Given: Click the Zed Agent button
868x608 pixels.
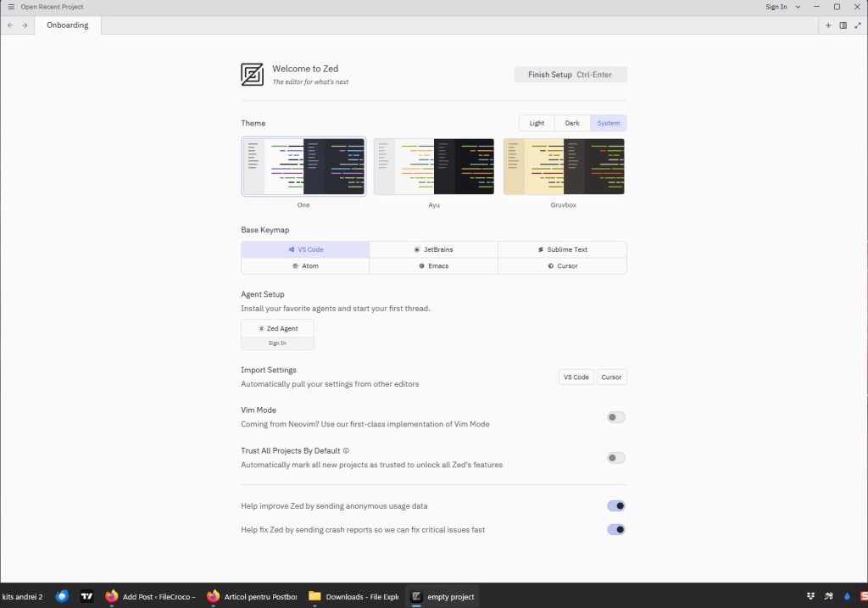Looking at the screenshot, I should [277, 328].
